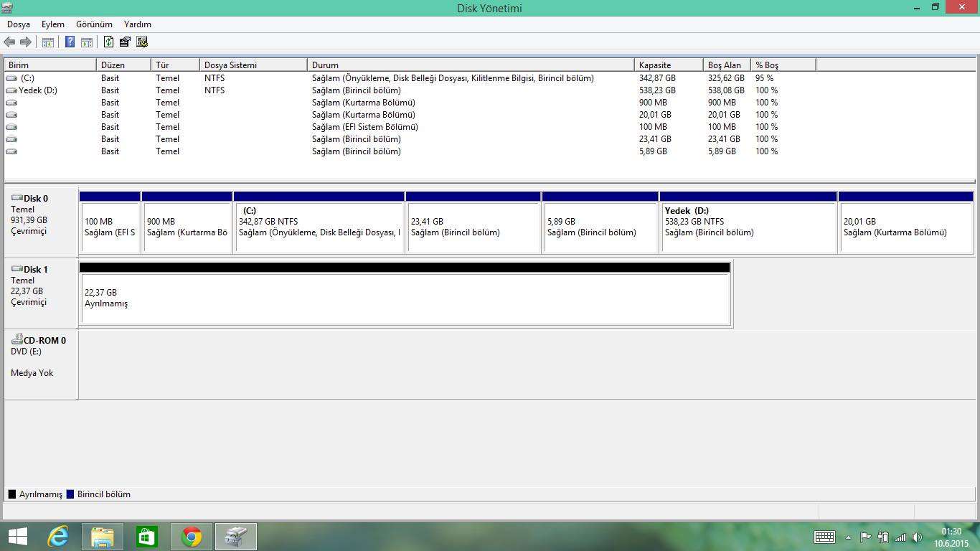Expand hidden system tray icons arrow
The height and width of the screenshot is (551, 980).
[x=848, y=537]
